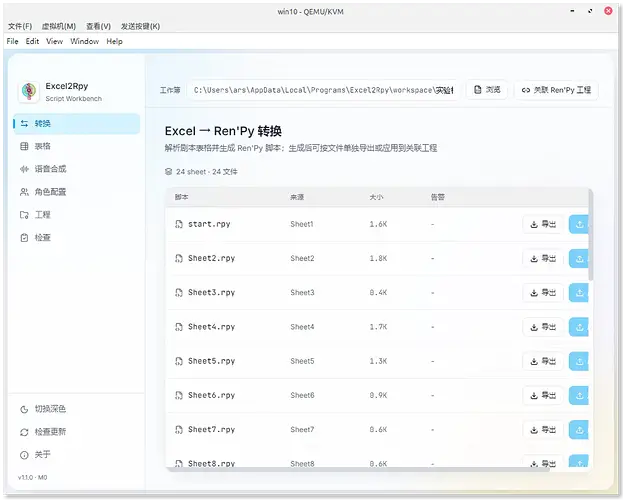Screen dimensions: 623x500
Task: Click the blue upload icon for start.rpy
Action: point(579,224)
